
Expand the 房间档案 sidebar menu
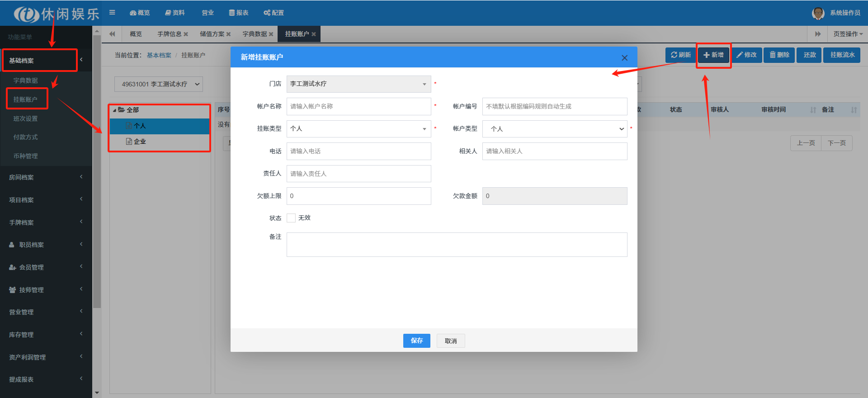tap(45, 177)
